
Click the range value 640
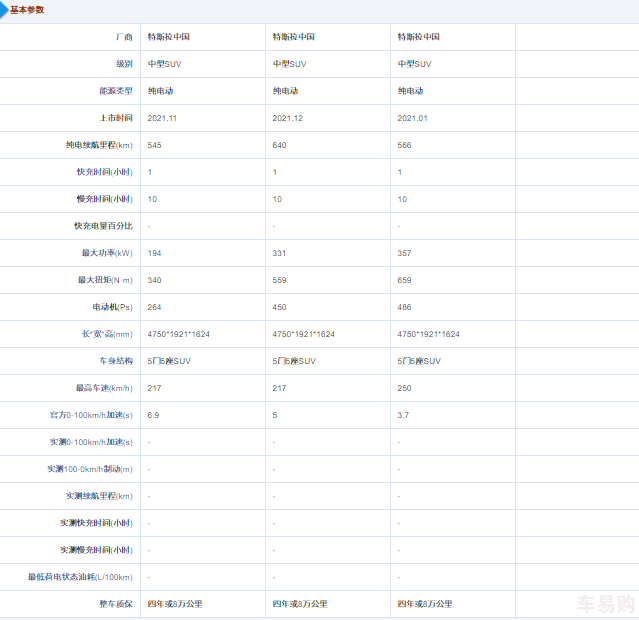pyautogui.click(x=280, y=145)
